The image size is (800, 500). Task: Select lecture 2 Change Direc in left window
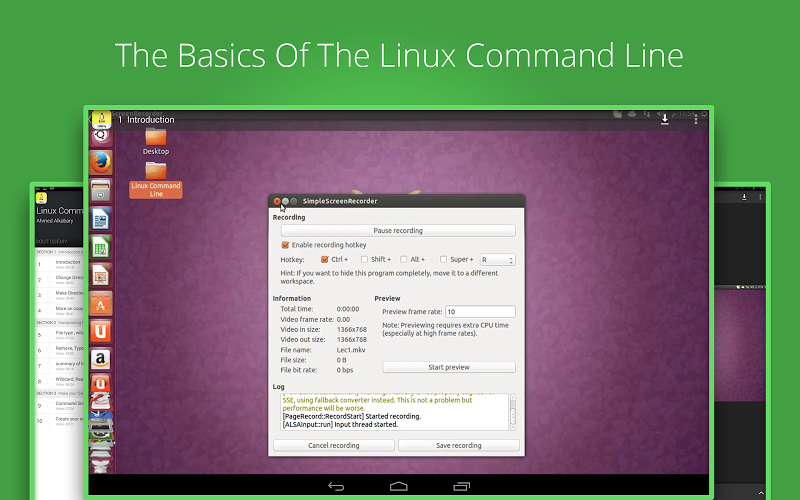[59, 279]
